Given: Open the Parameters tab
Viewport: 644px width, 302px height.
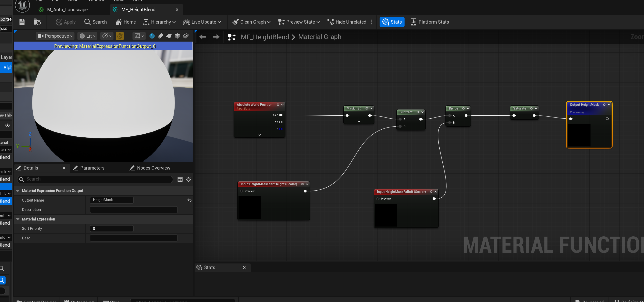Looking at the screenshot, I should tap(92, 168).
